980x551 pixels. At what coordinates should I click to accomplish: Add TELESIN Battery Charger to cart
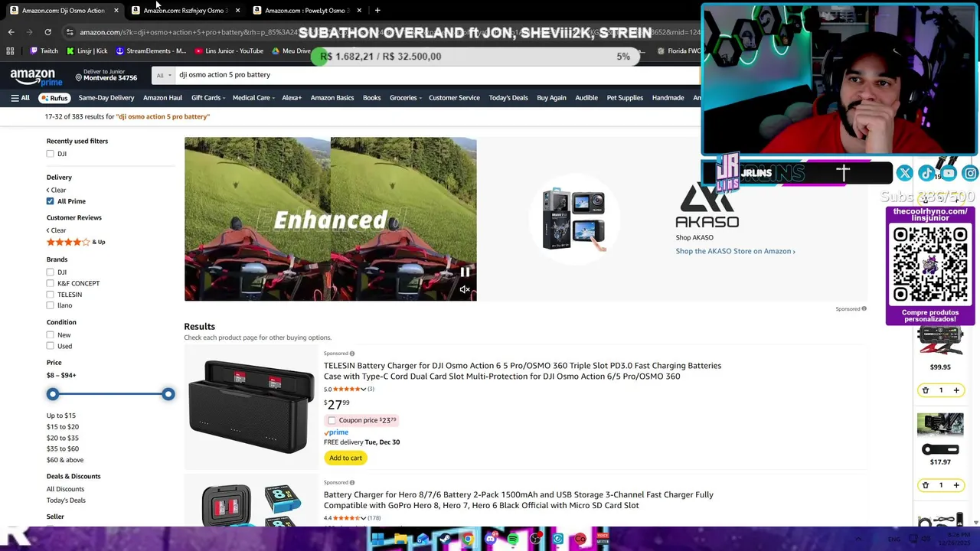345,458
